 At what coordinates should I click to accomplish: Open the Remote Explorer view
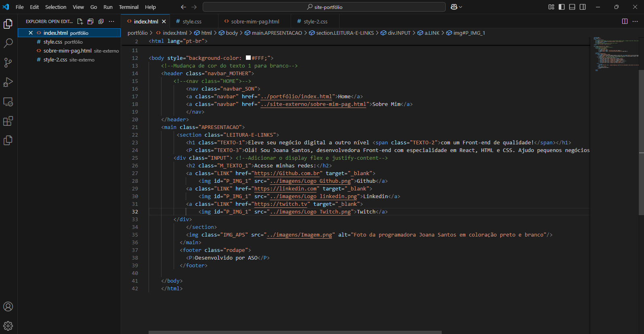tap(8, 101)
